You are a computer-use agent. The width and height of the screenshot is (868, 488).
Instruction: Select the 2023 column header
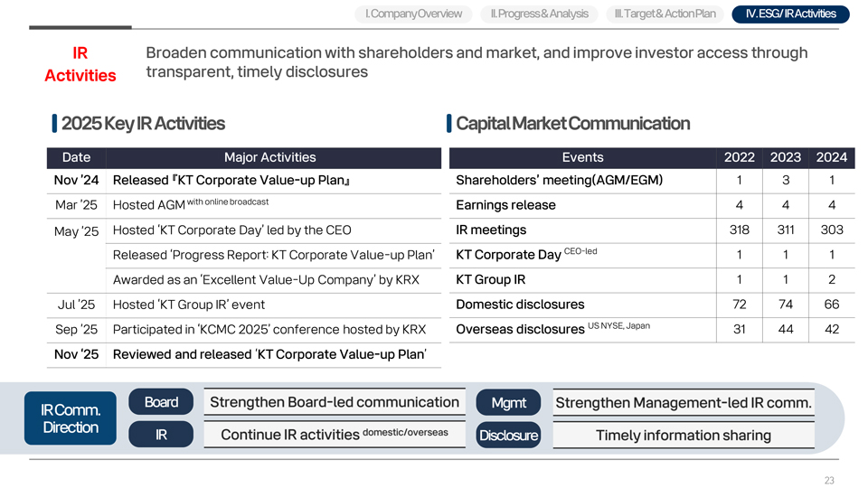pyautogui.click(x=786, y=157)
